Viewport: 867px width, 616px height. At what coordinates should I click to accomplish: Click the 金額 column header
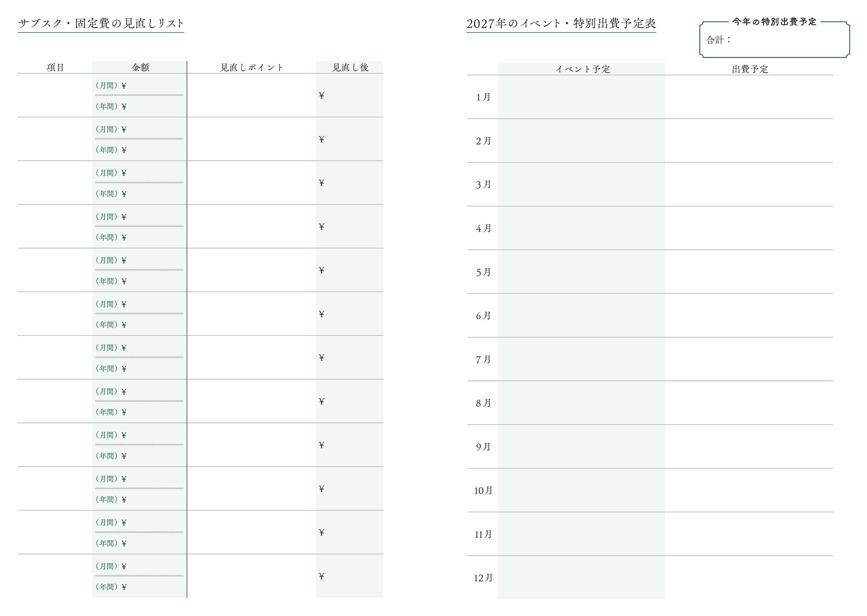(x=140, y=68)
